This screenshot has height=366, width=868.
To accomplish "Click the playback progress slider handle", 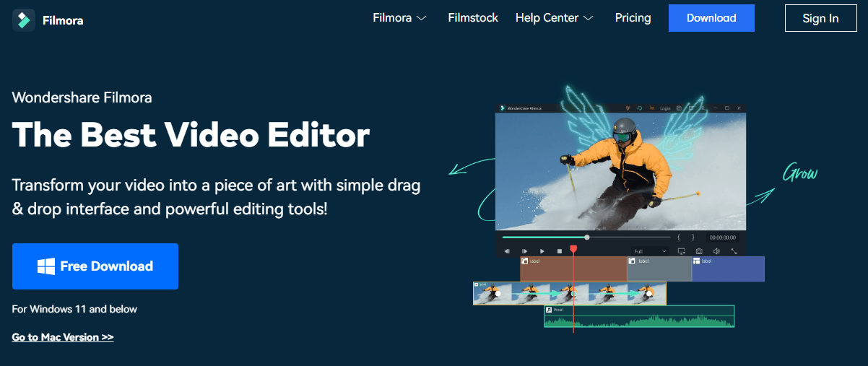I will click(x=587, y=237).
